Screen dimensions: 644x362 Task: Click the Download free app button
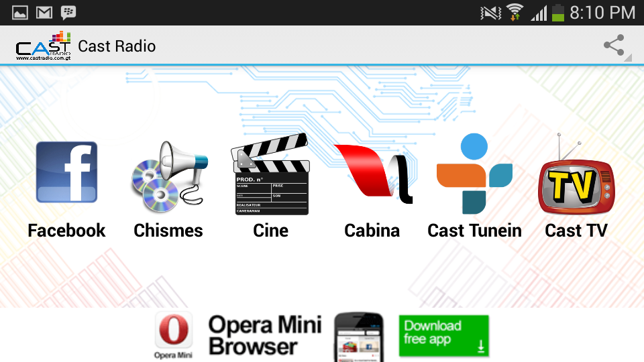pos(443,336)
